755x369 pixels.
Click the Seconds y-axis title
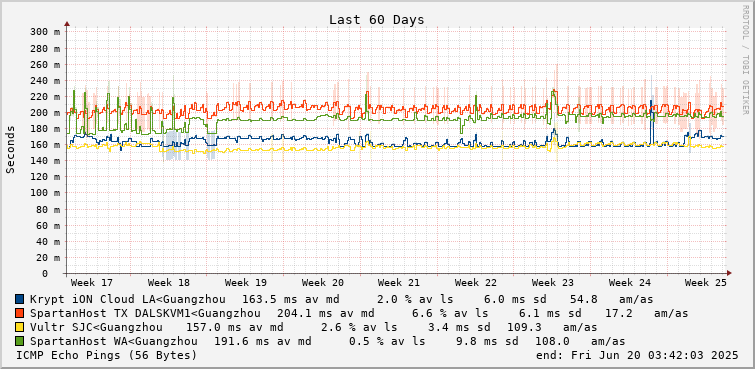pyautogui.click(x=11, y=149)
